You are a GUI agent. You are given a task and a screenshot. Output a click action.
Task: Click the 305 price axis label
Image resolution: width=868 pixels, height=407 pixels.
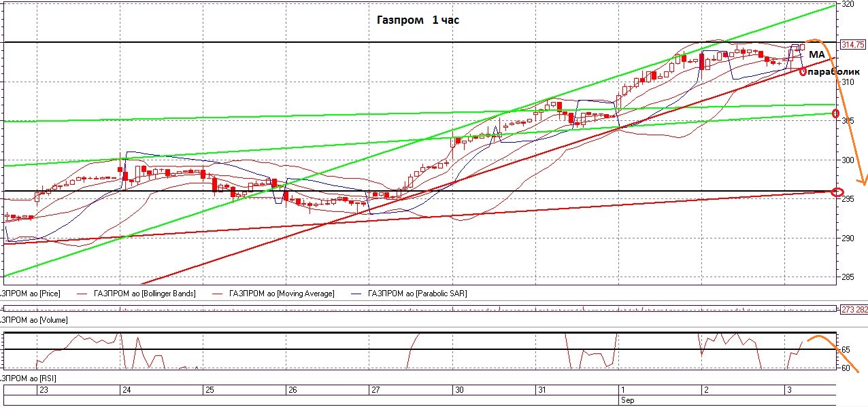click(848, 121)
